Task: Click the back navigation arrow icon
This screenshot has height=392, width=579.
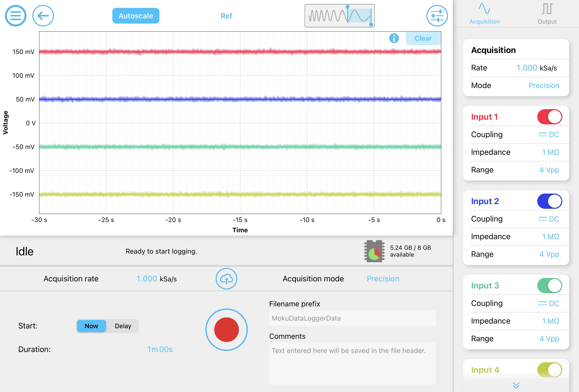Action: point(42,16)
